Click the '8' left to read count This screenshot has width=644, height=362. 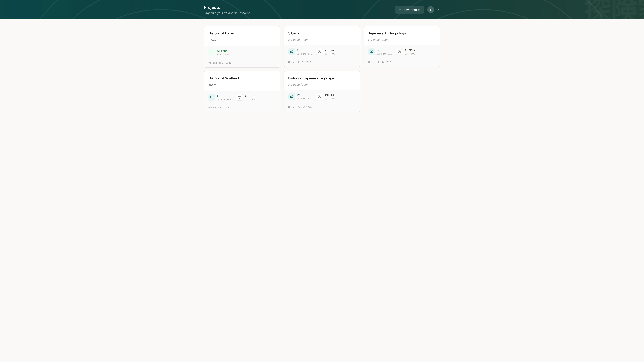pyautogui.click(x=218, y=96)
